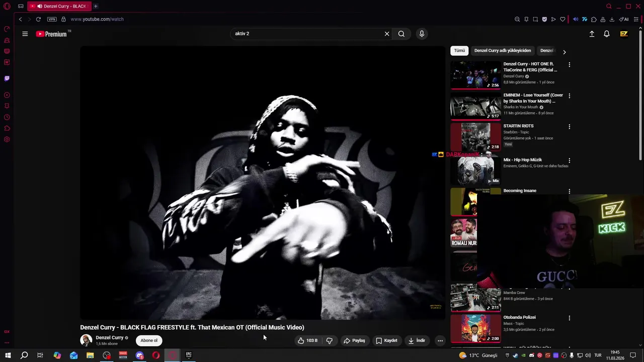Run search with the magnifier button
Viewport: 644px width, 362px height.
coord(401,34)
